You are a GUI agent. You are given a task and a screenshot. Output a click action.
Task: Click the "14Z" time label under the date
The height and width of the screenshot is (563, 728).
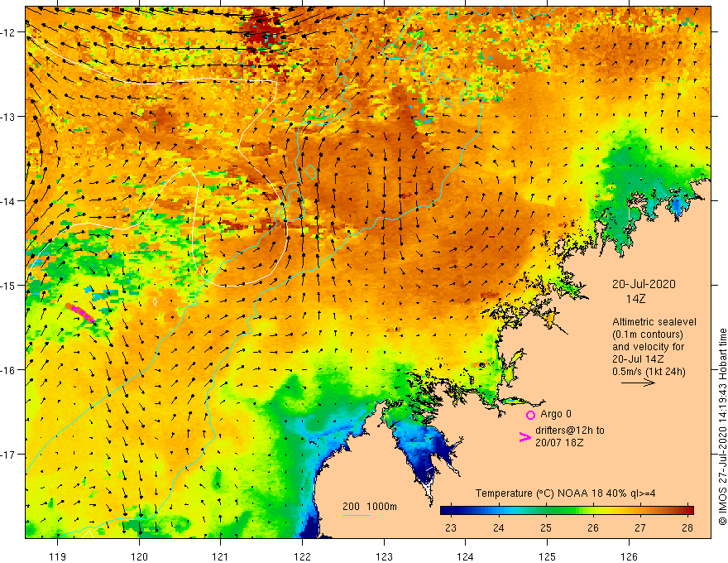635,299
